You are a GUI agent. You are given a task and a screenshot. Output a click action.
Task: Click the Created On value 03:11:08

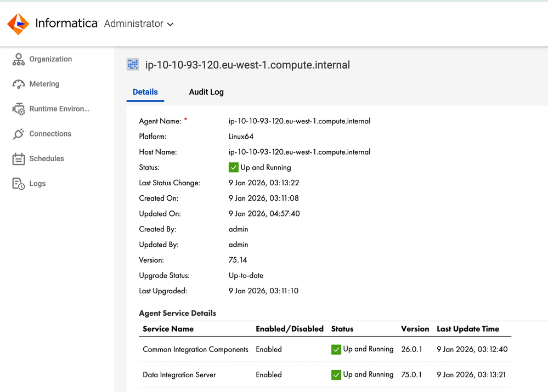264,198
